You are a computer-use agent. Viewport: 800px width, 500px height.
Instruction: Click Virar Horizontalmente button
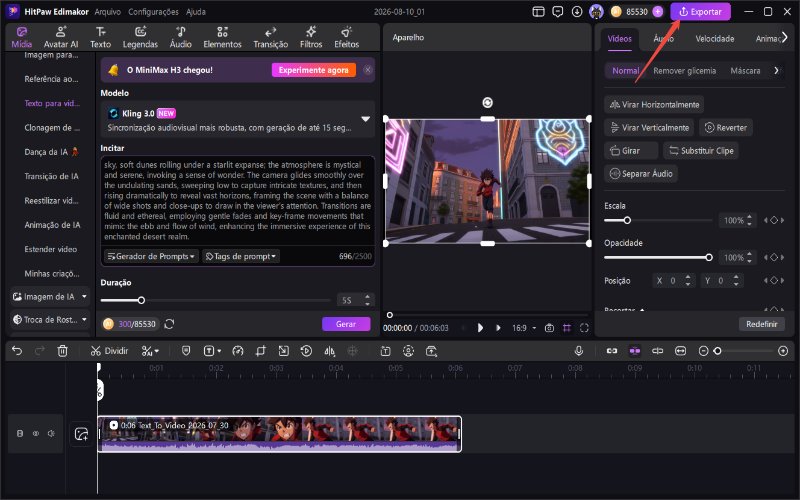654,105
